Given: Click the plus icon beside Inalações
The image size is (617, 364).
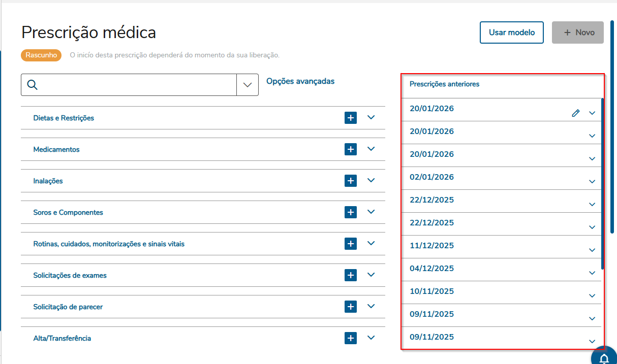Looking at the screenshot, I should point(351,181).
